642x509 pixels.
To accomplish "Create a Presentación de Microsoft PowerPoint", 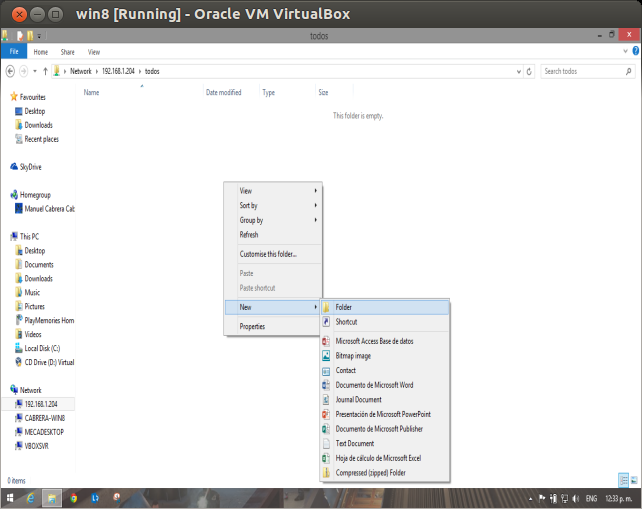I will pos(385,414).
